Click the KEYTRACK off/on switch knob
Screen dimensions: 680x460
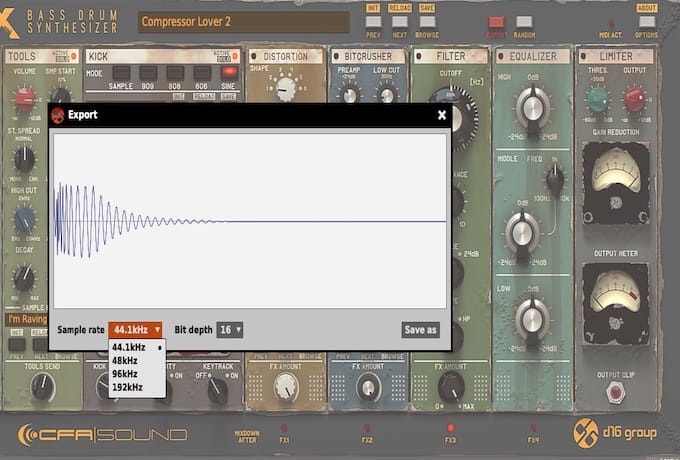216,390
